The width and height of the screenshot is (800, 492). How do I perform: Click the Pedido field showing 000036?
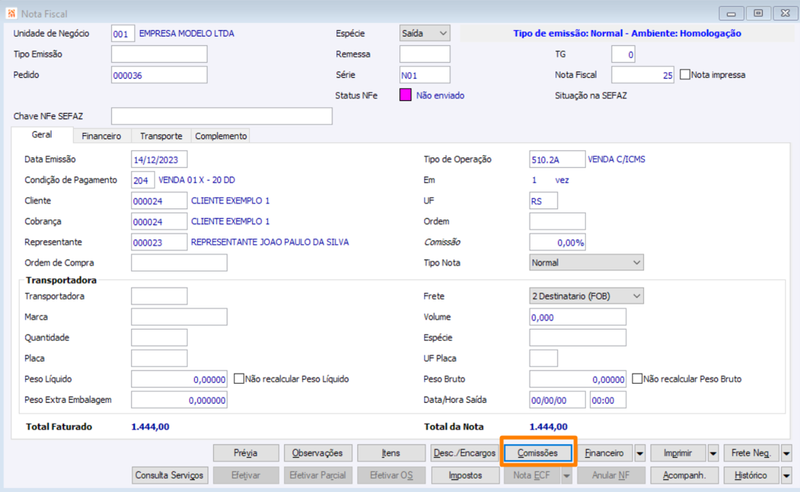click(x=159, y=75)
